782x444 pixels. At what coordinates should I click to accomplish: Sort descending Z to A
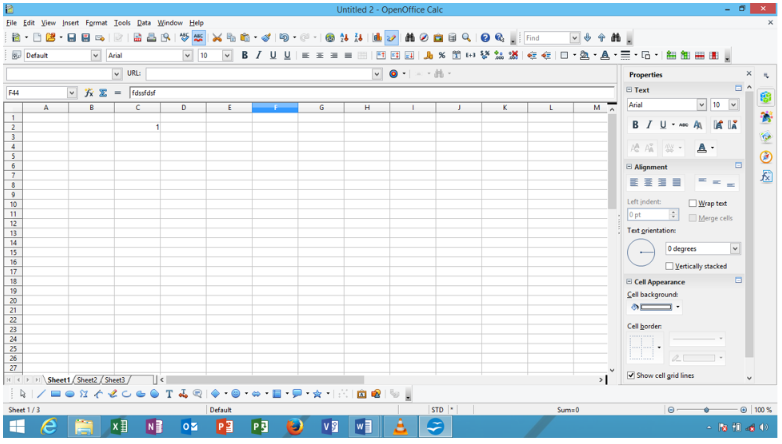[358, 38]
